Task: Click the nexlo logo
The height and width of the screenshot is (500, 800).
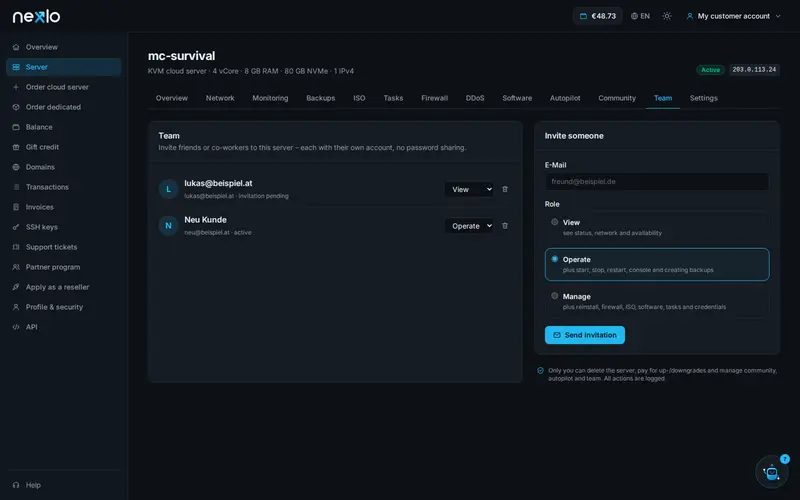Action: point(36,16)
